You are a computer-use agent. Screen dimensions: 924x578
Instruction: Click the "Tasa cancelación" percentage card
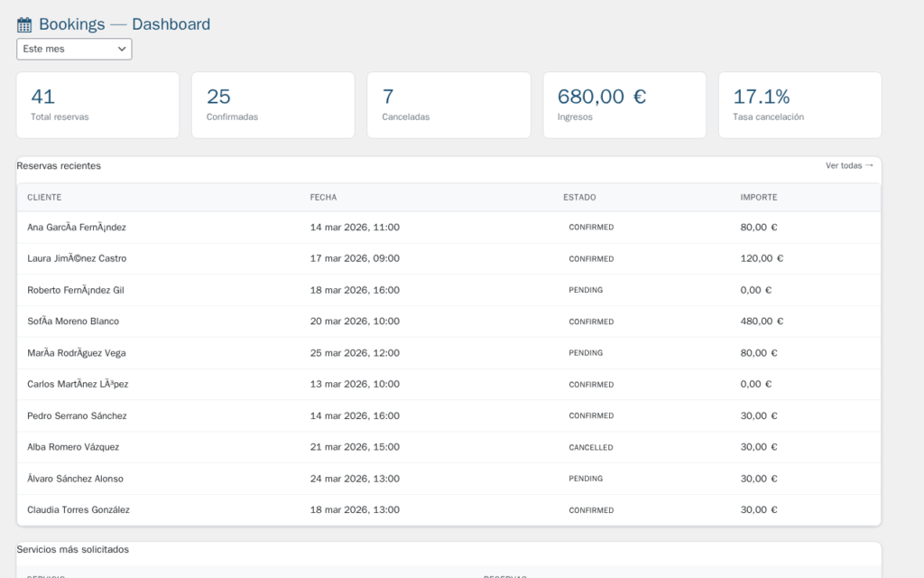pos(799,105)
